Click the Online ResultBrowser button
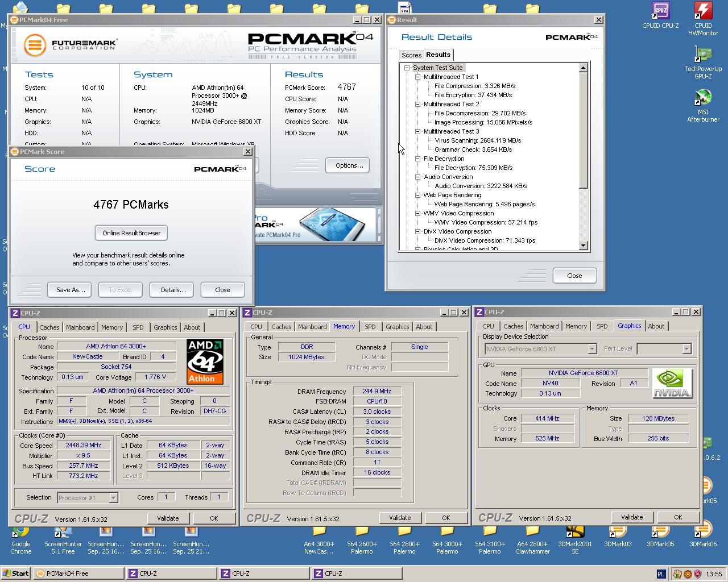The image size is (728, 582). click(x=131, y=233)
